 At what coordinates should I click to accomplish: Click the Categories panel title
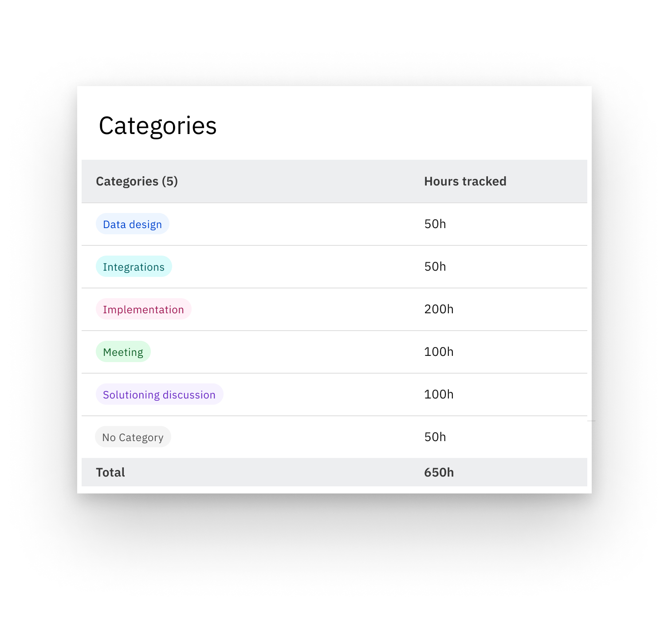click(157, 126)
